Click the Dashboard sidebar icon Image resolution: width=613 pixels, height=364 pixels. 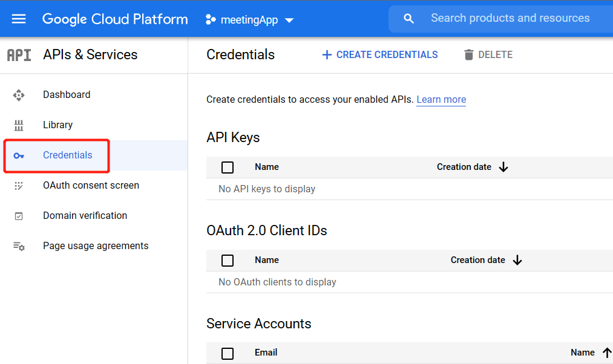(19, 95)
